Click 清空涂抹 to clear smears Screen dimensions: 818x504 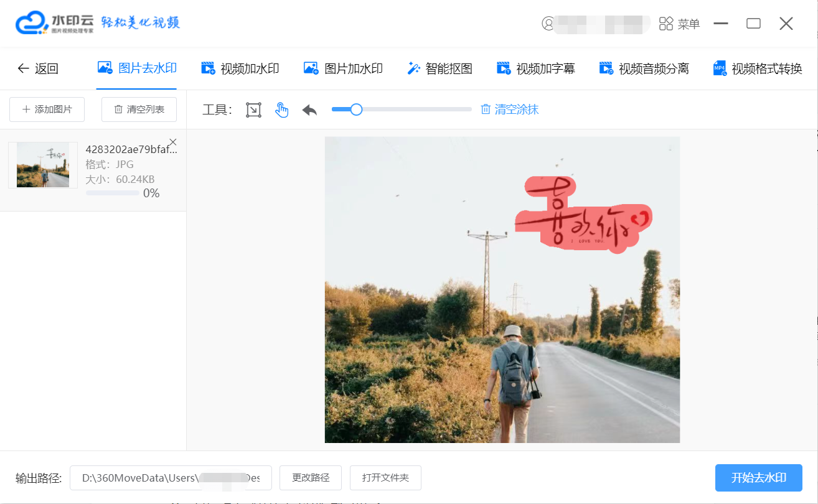510,110
